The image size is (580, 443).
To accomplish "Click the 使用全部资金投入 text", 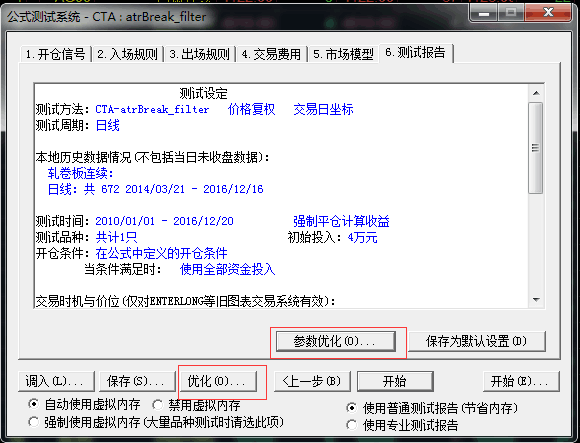I will [x=227, y=269].
